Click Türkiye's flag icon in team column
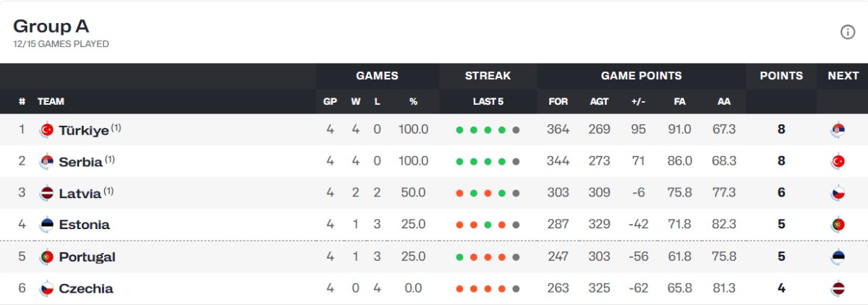Image resolution: width=868 pixels, height=305 pixels. tap(46, 130)
